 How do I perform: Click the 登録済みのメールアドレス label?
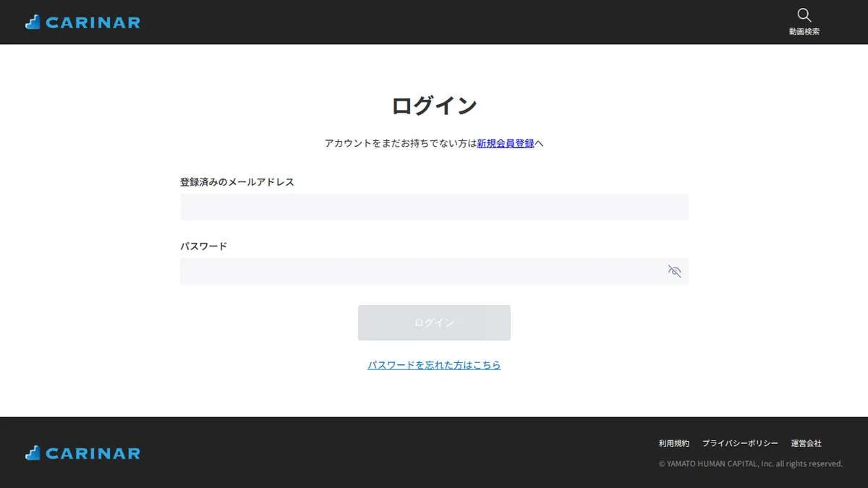point(237,182)
